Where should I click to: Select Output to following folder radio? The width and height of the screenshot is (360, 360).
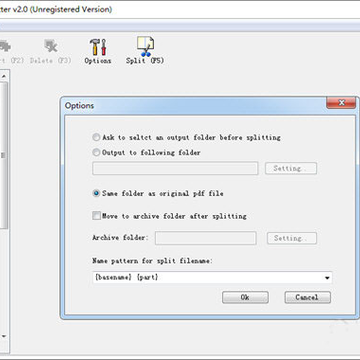(96, 152)
